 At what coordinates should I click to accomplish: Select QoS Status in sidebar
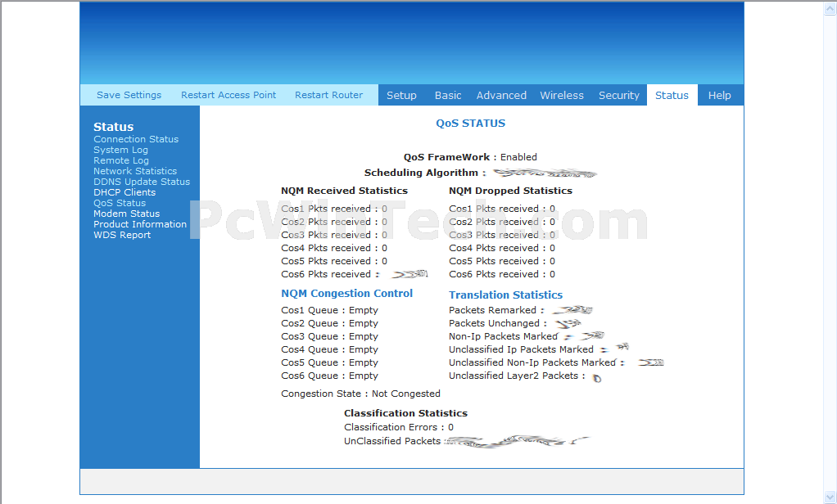click(120, 203)
